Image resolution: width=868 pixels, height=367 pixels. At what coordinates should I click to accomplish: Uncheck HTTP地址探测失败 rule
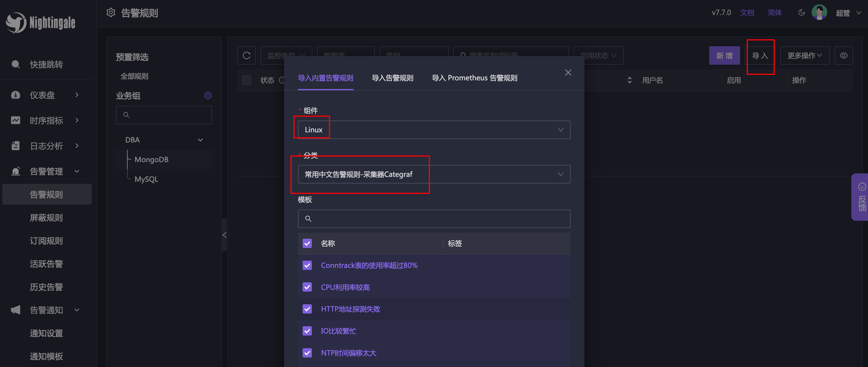tap(307, 309)
